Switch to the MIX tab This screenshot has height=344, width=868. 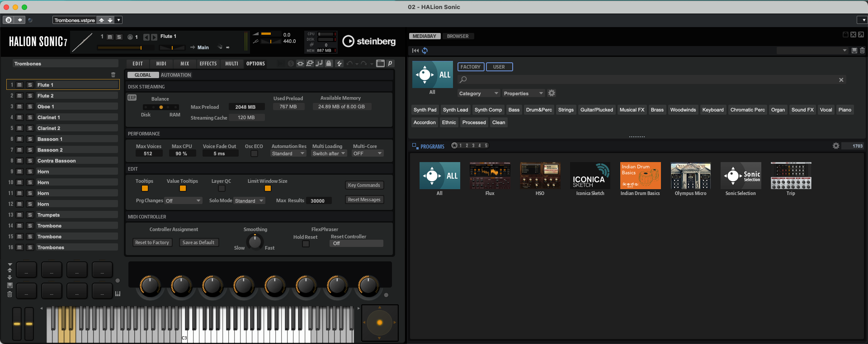pos(185,64)
